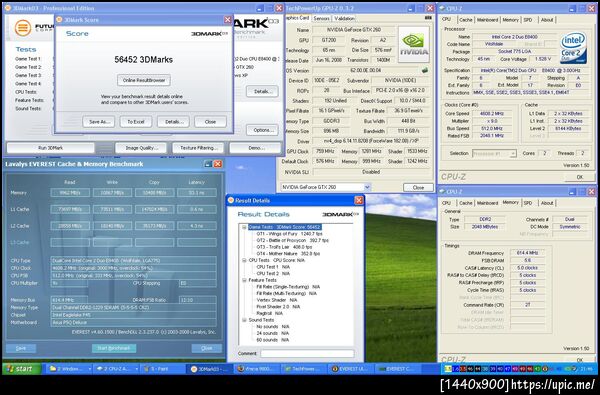Collapse the Game Tests tree node
Viewport: 600px width, 395px height.
coord(244,227)
